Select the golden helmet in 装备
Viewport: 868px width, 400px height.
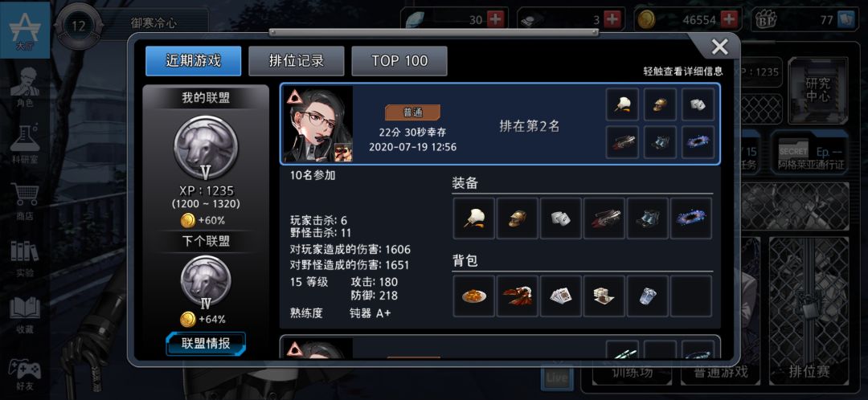(x=517, y=218)
